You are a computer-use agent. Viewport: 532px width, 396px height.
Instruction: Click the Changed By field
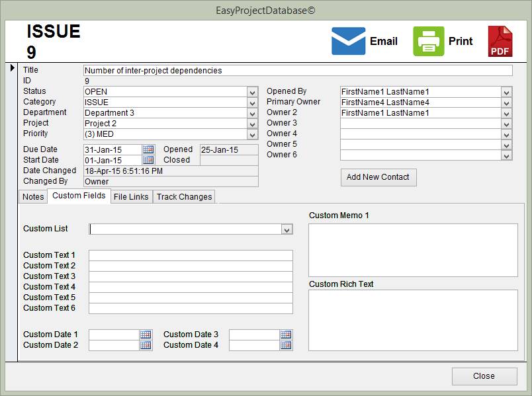(x=171, y=181)
